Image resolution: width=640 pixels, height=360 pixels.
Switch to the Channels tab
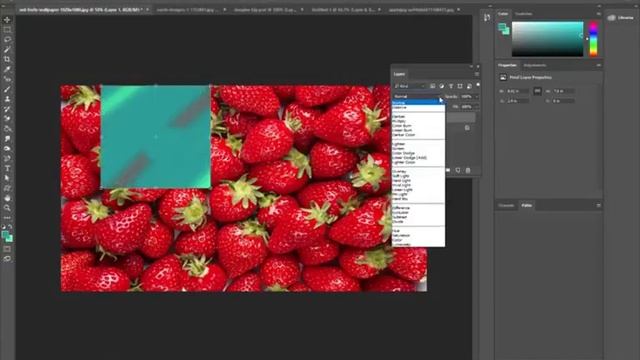(506, 205)
